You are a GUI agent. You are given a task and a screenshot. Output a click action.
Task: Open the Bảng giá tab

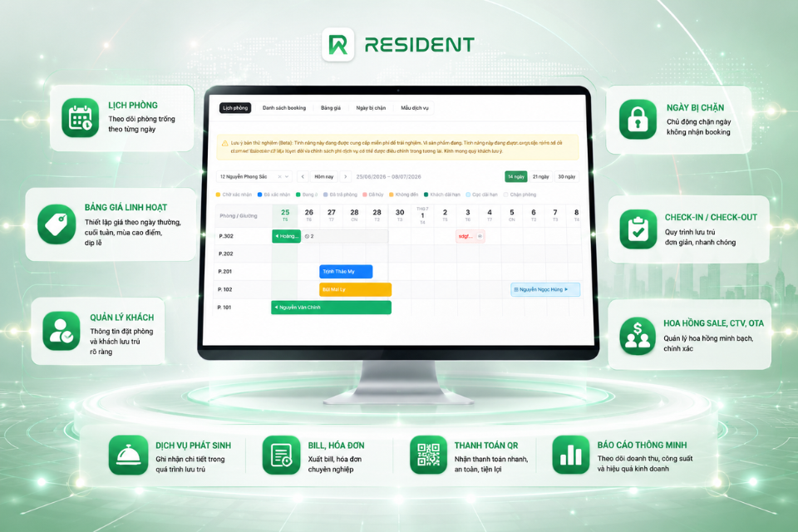click(x=330, y=108)
